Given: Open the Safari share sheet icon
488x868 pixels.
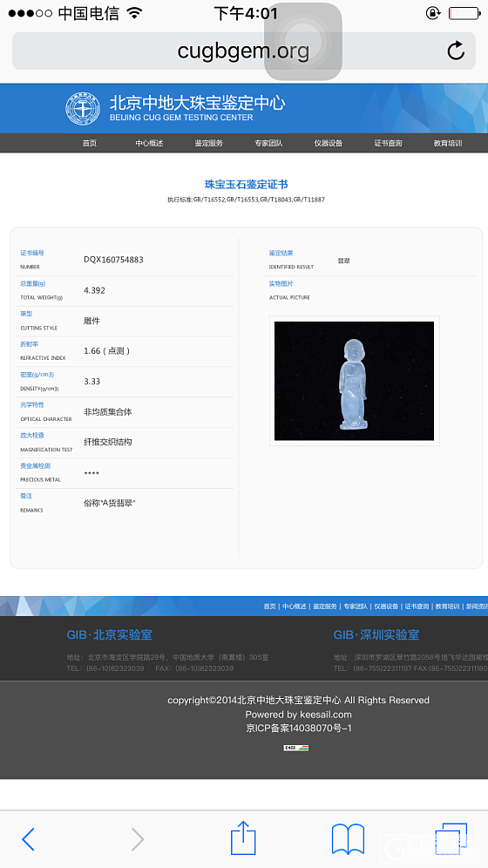Looking at the screenshot, I should coord(243,837).
